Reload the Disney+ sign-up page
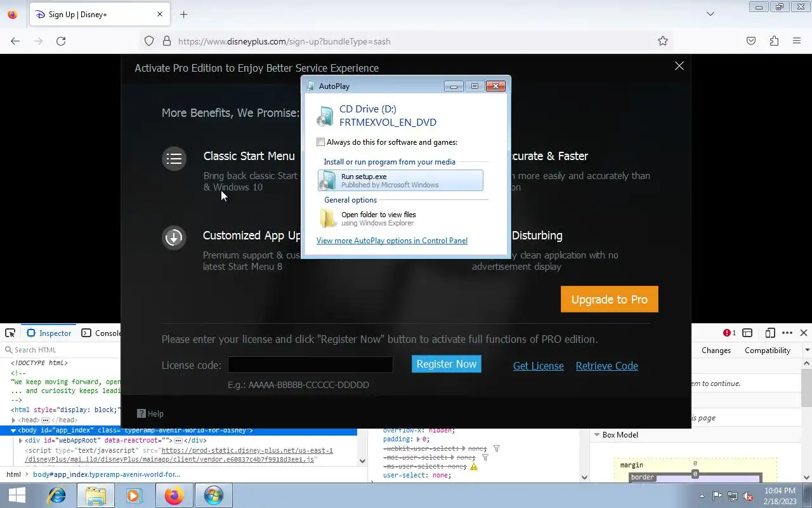The width and height of the screenshot is (812, 508). pos(61,41)
